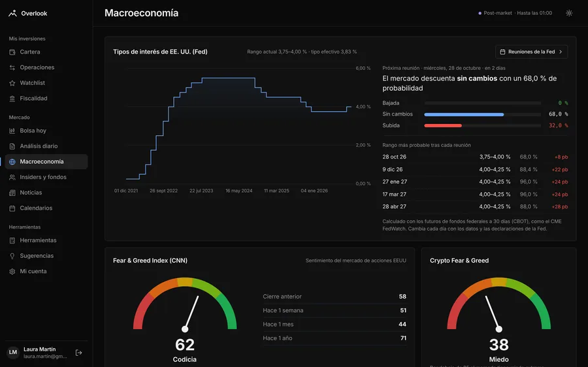Click the Hace 1 mes row

pos(335,325)
